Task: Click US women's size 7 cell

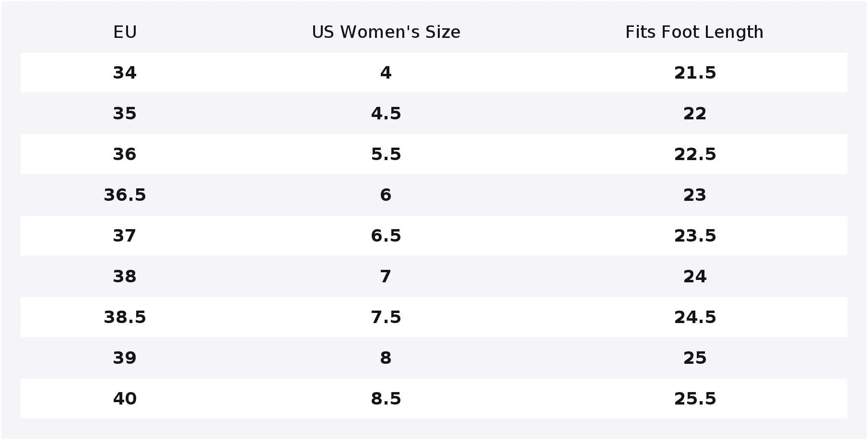Action: coord(386,277)
